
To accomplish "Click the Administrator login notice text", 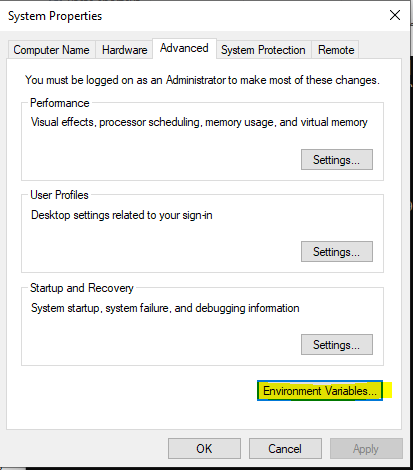I will tap(202, 80).
